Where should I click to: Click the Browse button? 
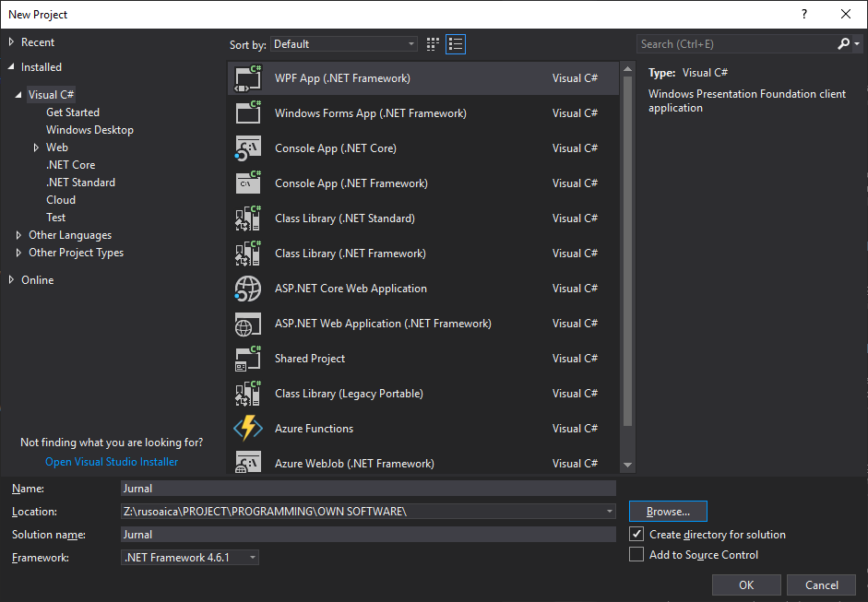coord(668,512)
